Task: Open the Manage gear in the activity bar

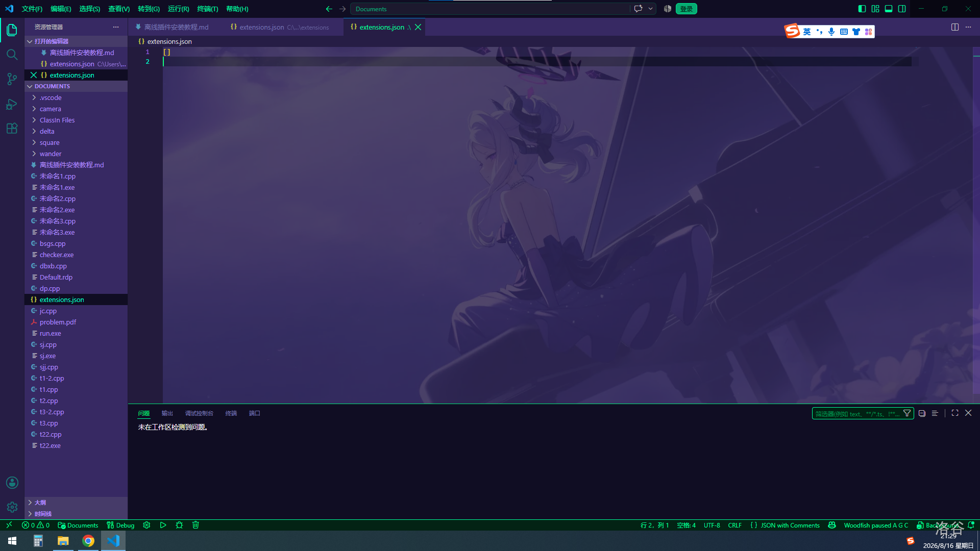Action: 12,507
